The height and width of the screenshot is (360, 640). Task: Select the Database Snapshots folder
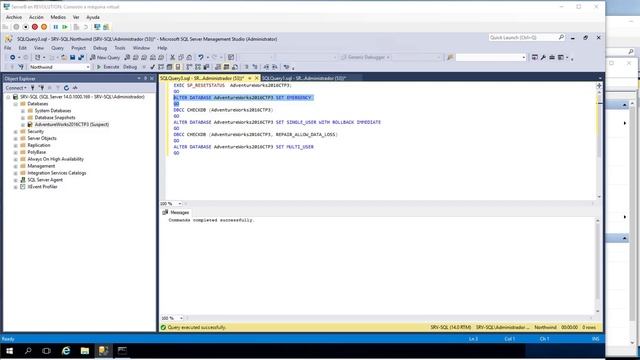point(55,118)
